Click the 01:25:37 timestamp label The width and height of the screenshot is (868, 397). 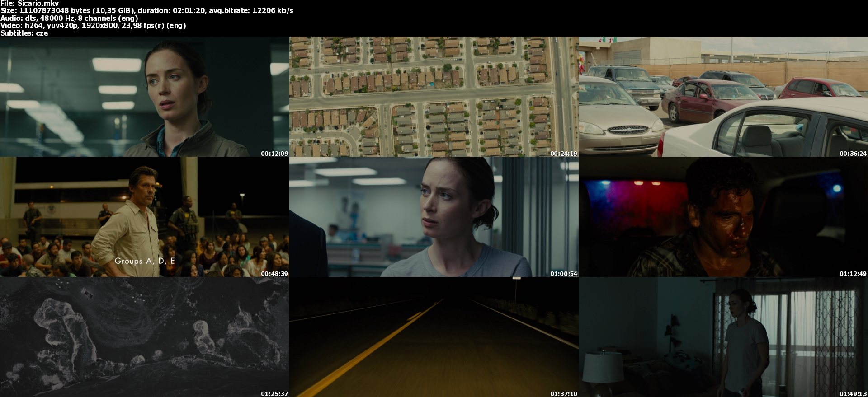274,394
